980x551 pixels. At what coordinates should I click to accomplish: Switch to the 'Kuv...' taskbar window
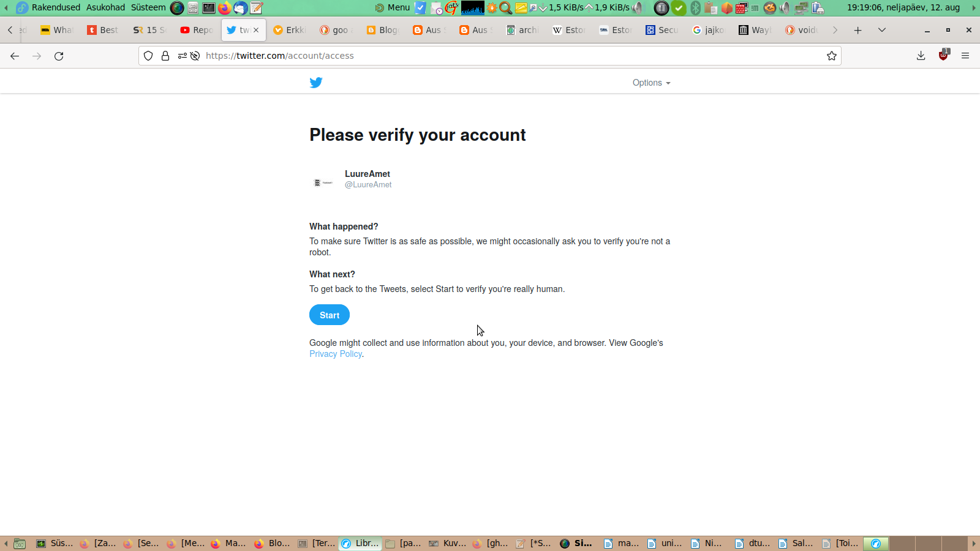pyautogui.click(x=447, y=543)
